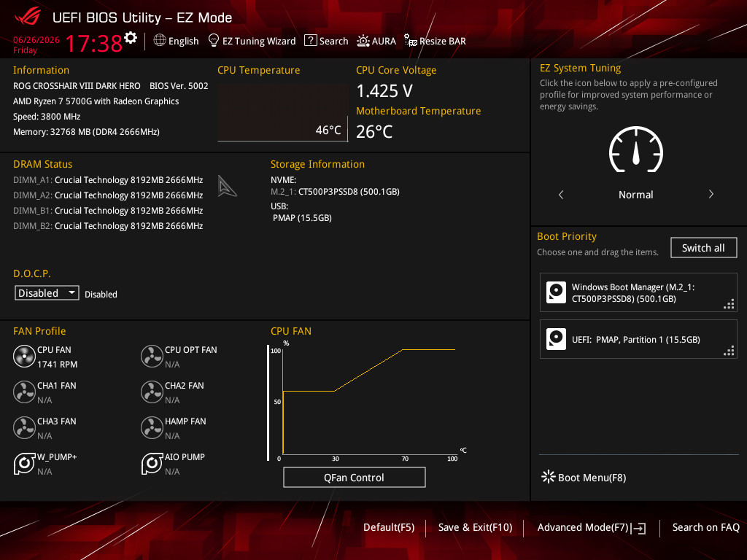Click the AIO PUMP icon
The image size is (747, 560).
coord(152,463)
